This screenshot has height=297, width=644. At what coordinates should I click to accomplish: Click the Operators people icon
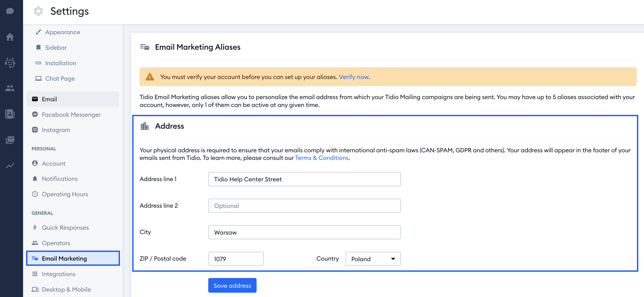[35, 243]
